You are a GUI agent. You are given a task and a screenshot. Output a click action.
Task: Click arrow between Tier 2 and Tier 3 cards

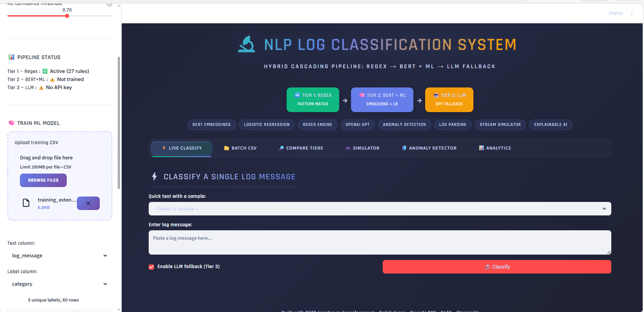[x=419, y=101]
